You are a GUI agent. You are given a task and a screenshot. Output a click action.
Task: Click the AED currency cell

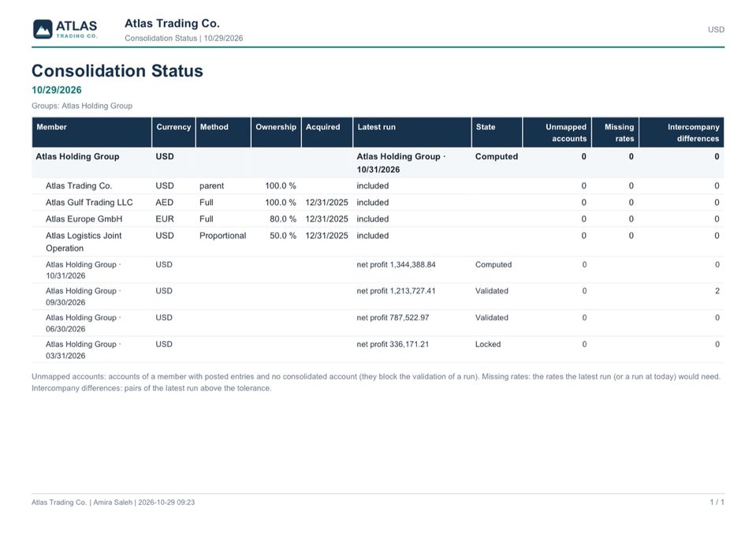click(x=165, y=202)
